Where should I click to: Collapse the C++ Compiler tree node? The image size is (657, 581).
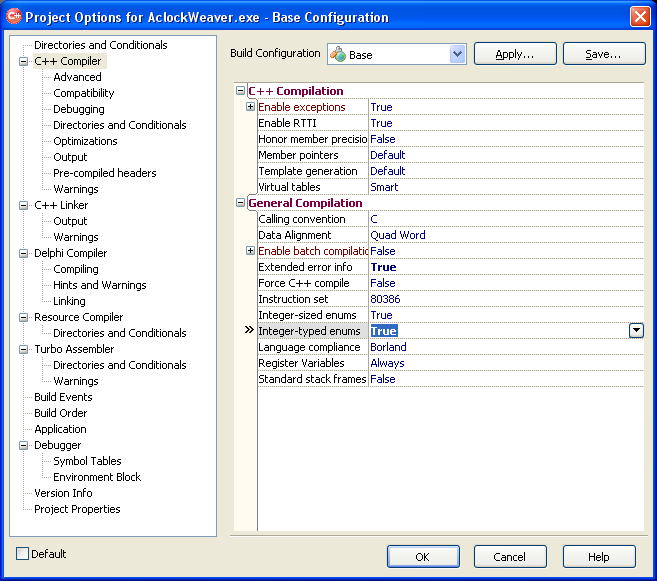click(x=23, y=62)
